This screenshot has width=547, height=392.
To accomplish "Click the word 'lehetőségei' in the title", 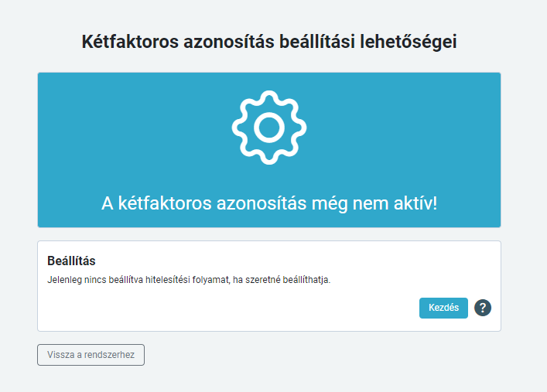I will pos(409,42).
